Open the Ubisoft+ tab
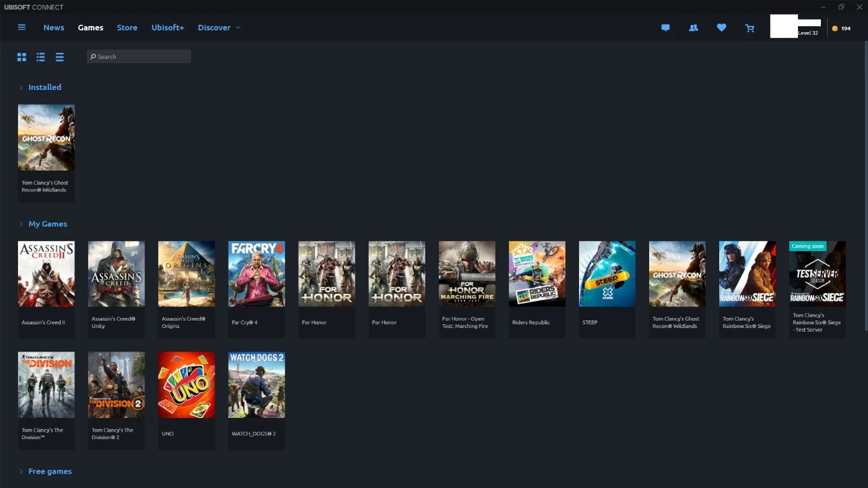868x488 pixels. coord(167,28)
